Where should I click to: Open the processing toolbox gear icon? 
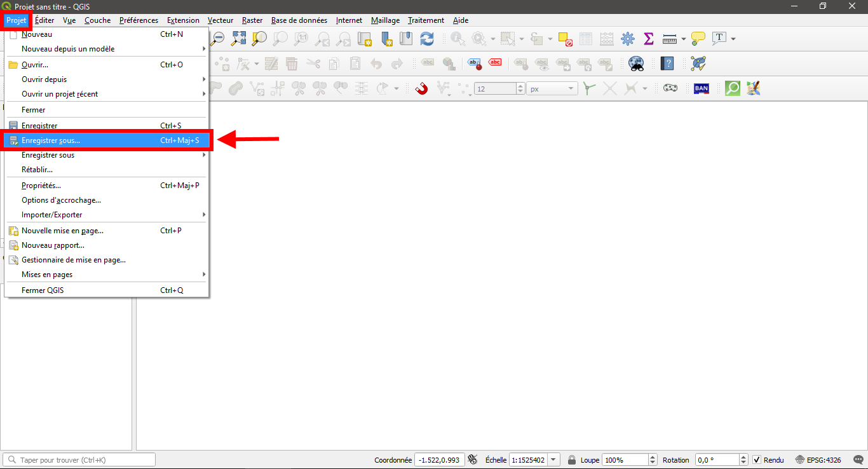pos(628,39)
